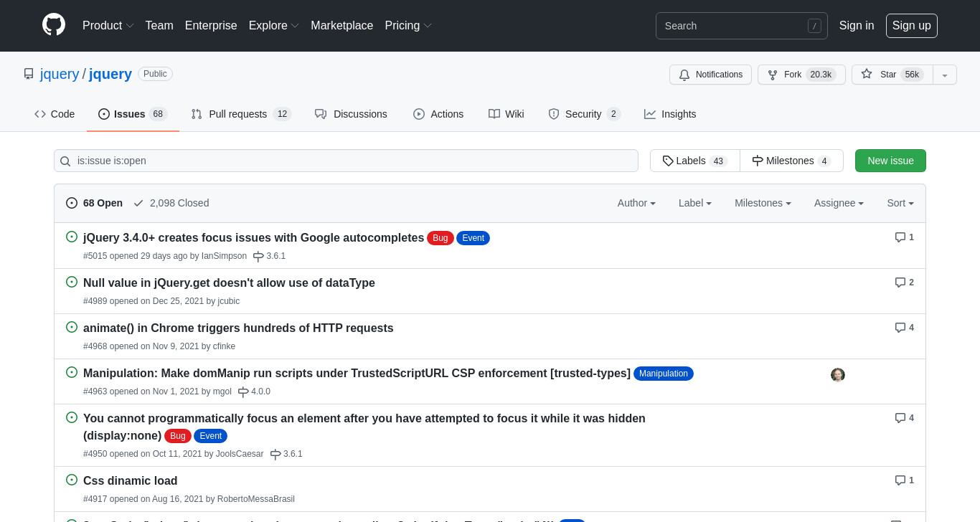
Task: Open the Insights tab
Action: pos(670,114)
